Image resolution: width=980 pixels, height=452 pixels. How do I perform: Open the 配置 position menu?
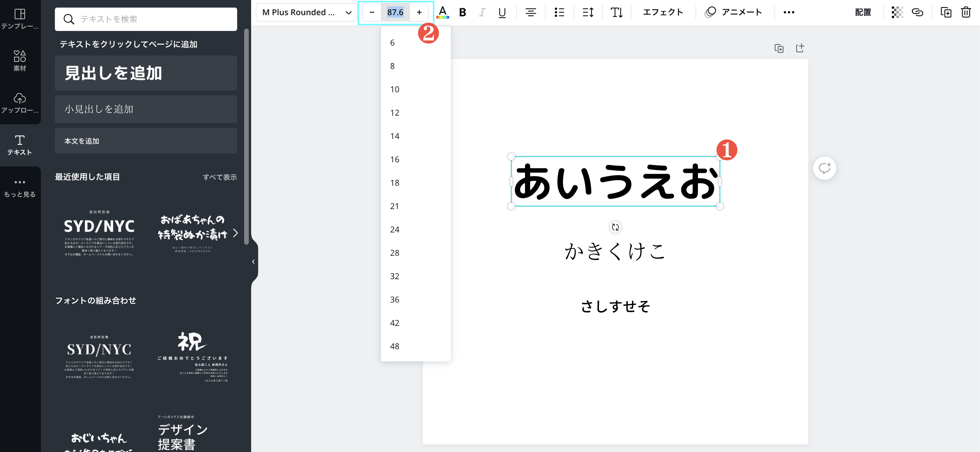click(863, 12)
